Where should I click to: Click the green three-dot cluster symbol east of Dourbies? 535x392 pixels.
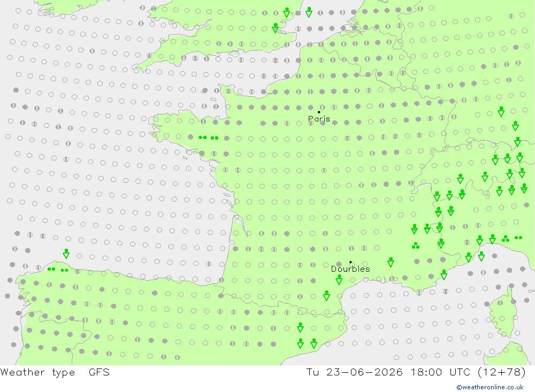click(x=416, y=245)
